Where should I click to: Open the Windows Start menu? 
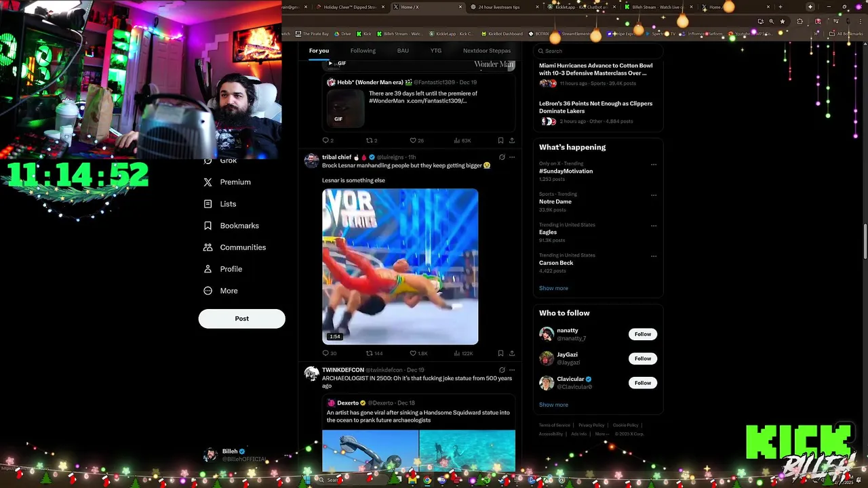307,480
